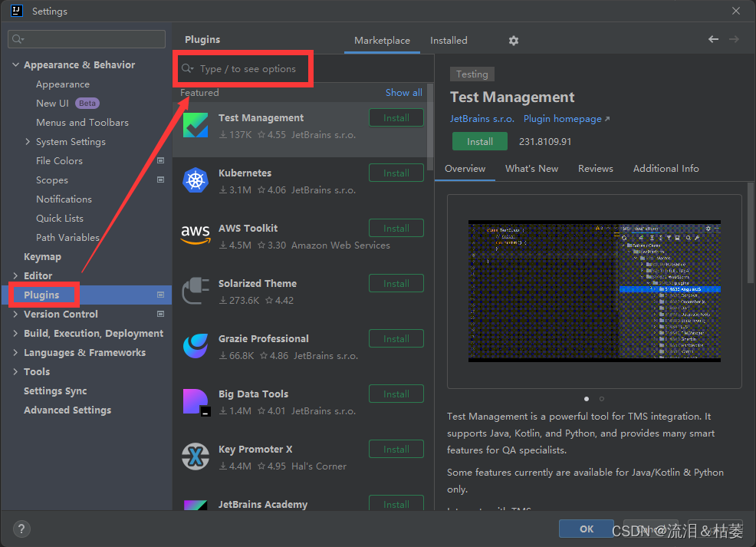The height and width of the screenshot is (547, 756).
Task: Go forward with the right arrow
Action: tap(734, 39)
